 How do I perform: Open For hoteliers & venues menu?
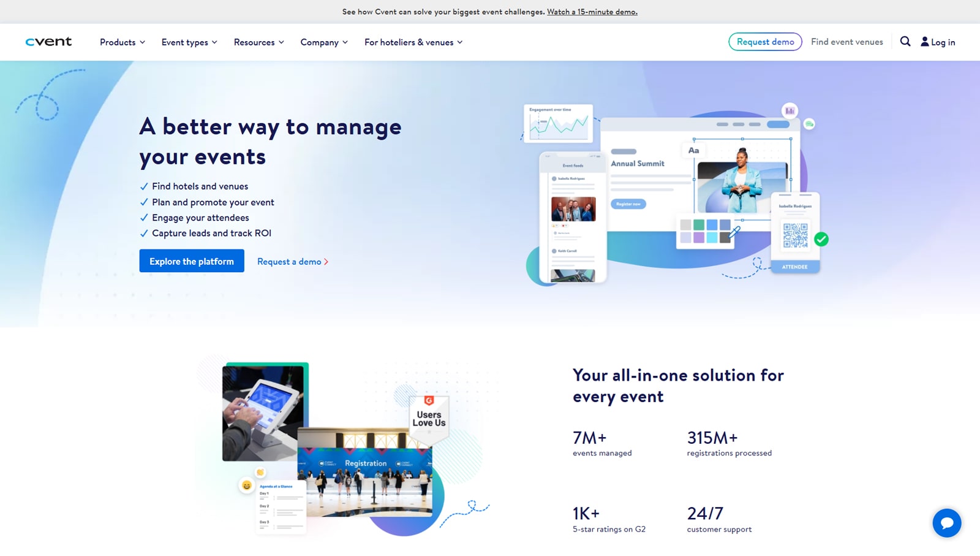413,42
